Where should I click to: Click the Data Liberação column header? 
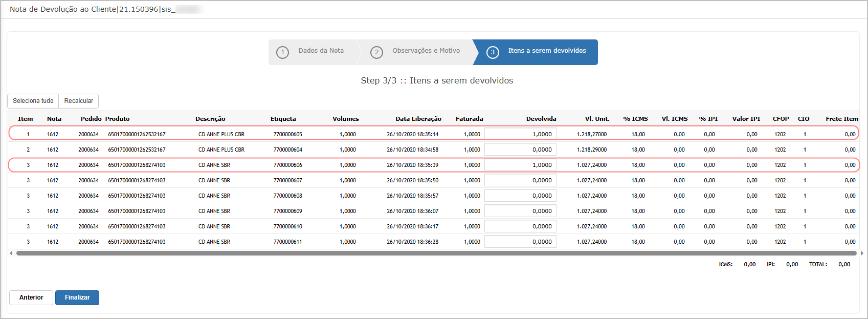418,119
